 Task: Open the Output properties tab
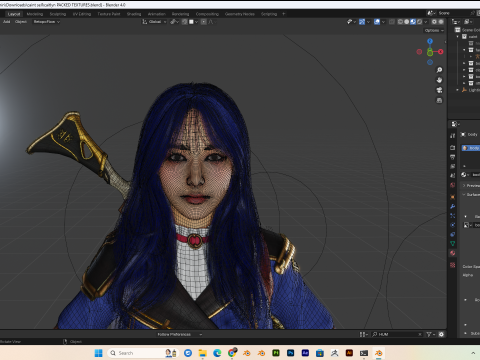pos(452,157)
